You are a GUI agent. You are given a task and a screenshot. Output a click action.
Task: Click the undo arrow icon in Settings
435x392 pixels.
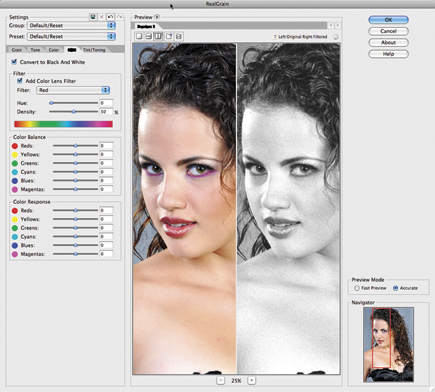click(x=110, y=17)
